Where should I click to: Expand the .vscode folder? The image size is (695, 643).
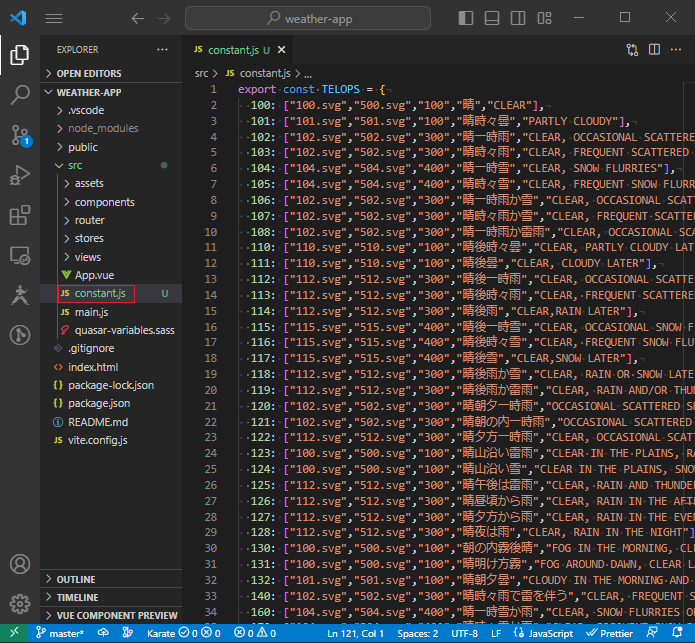(111, 110)
